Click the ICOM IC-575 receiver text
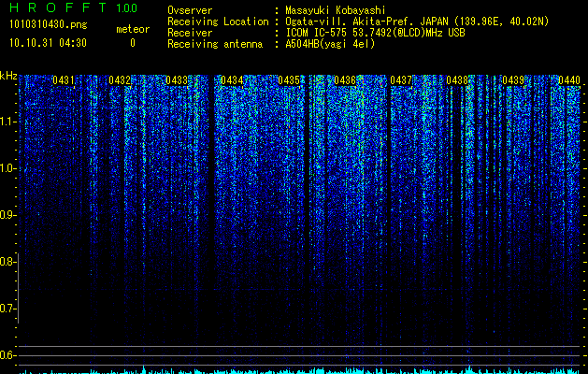This screenshot has height=374, width=588. coord(376,33)
